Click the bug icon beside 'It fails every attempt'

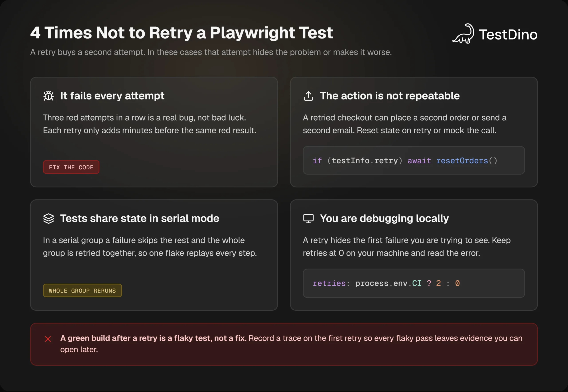pyautogui.click(x=48, y=96)
